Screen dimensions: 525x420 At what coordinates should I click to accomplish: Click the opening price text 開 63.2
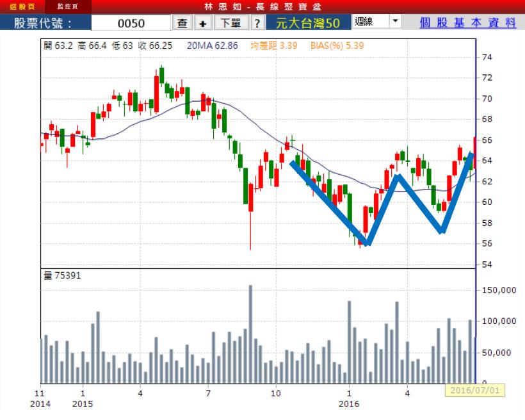point(58,45)
